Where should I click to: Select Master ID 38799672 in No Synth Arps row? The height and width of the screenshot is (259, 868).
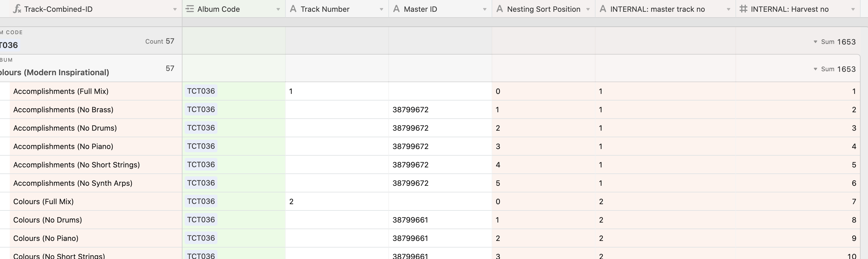[x=440, y=183]
